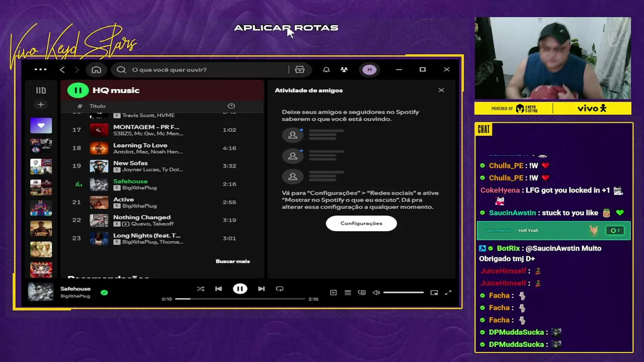Open the profile avatar 'H'
The image size is (644, 362).
pyautogui.click(x=369, y=69)
